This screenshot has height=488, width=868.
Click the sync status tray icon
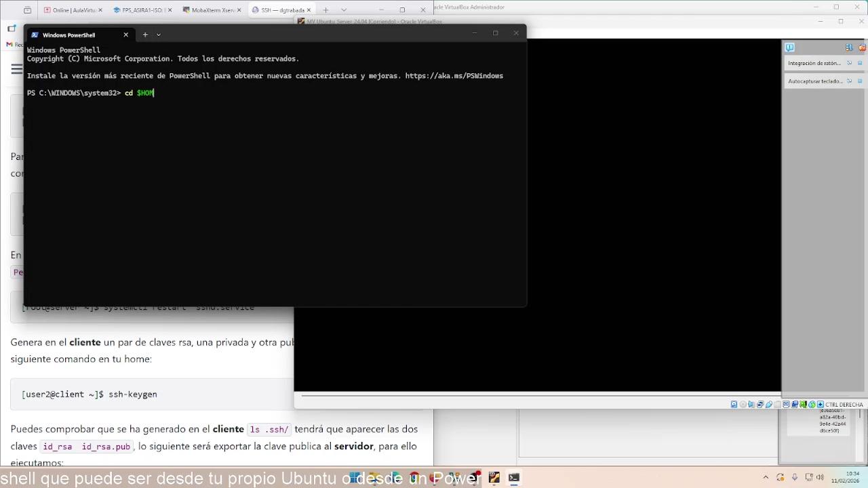(x=781, y=477)
